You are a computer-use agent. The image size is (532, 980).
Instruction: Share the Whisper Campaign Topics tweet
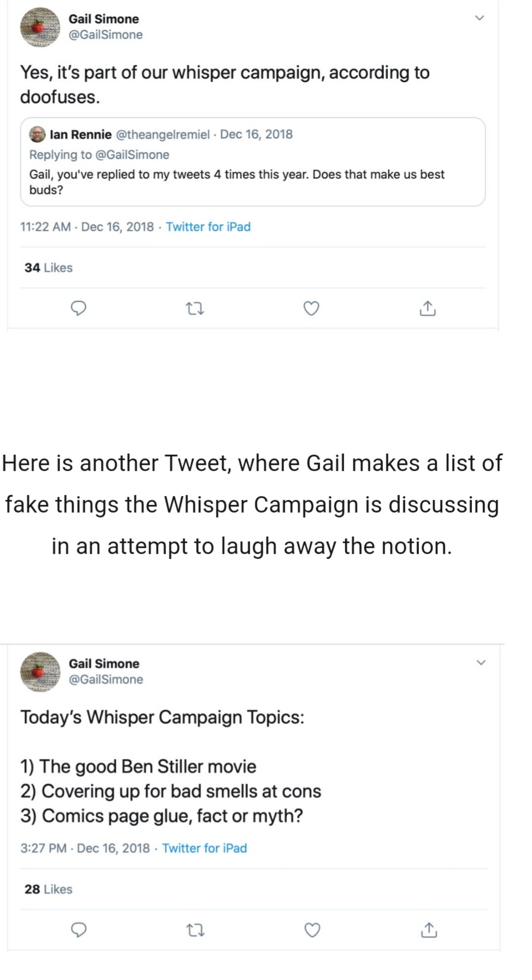click(429, 930)
